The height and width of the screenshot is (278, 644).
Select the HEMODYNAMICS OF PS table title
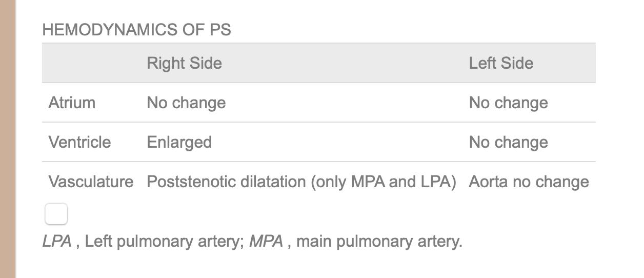point(136,30)
